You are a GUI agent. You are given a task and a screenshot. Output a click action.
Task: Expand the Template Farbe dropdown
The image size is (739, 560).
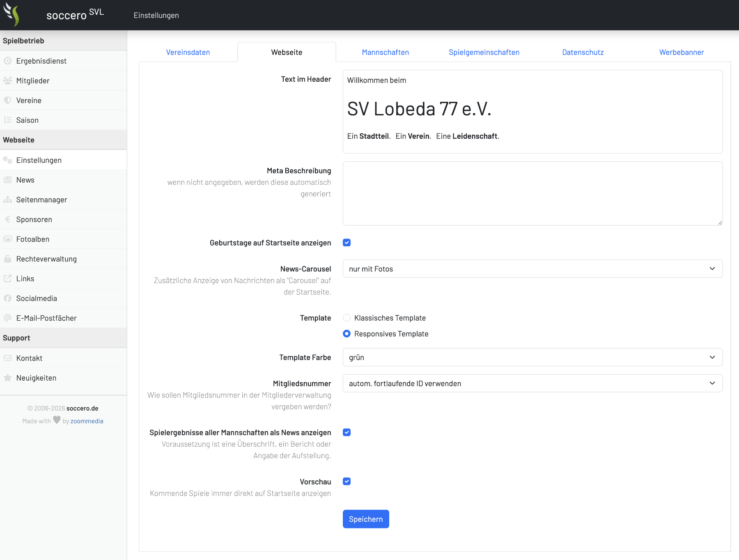click(x=532, y=358)
